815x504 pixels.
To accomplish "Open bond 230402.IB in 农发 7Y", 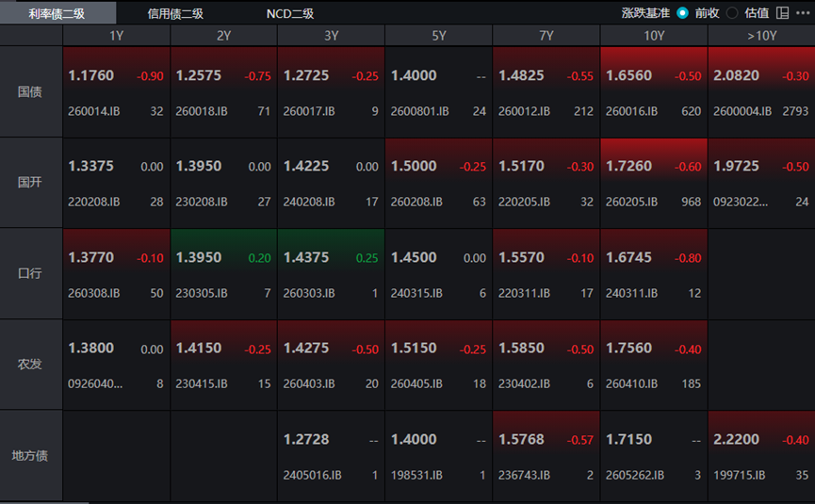I will [x=525, y=383].
